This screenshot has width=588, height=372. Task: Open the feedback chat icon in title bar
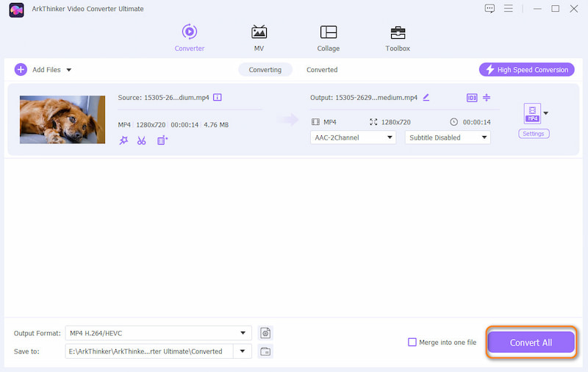pos(490,9)
